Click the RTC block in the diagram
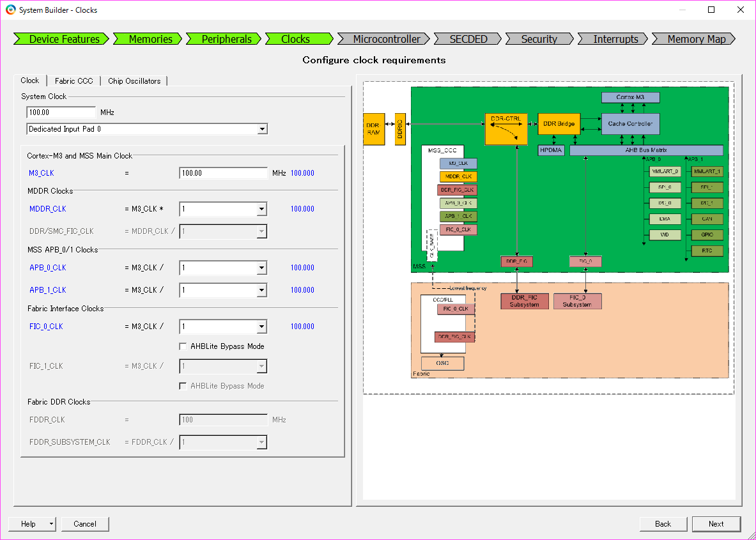Viewport: 756px width, 540px height. pyautogui.click(x=707, y=251)
